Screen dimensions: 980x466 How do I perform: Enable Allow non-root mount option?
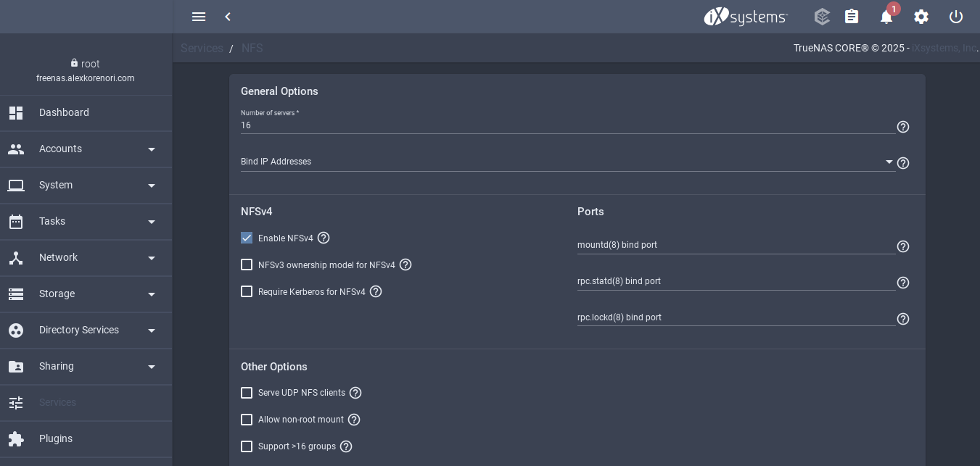pos(247,420)
